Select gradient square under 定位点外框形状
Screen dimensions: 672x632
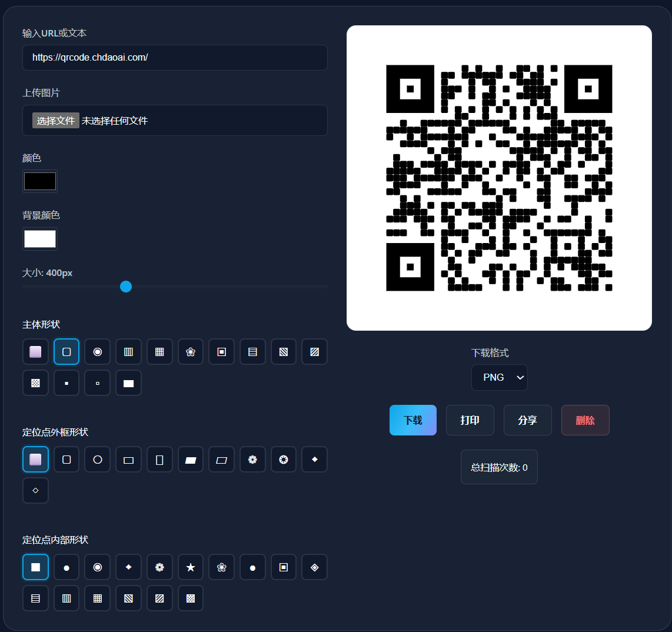point(35,460)
